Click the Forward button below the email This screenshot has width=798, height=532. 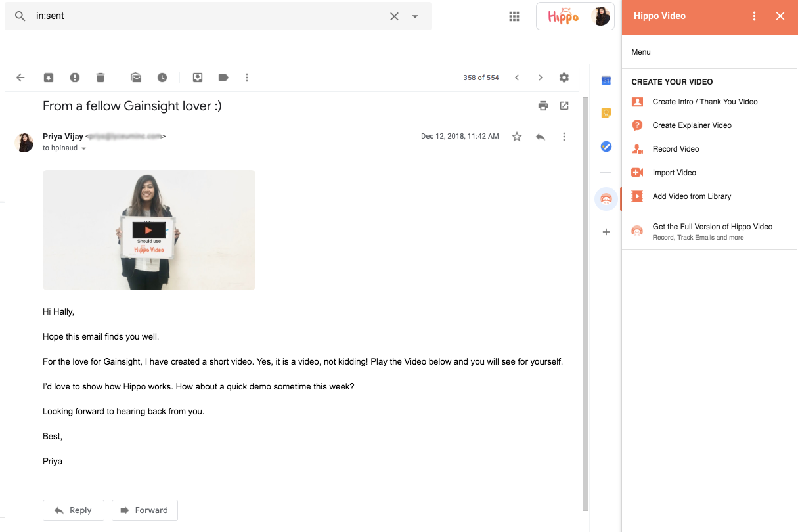(x=144, y=510)
